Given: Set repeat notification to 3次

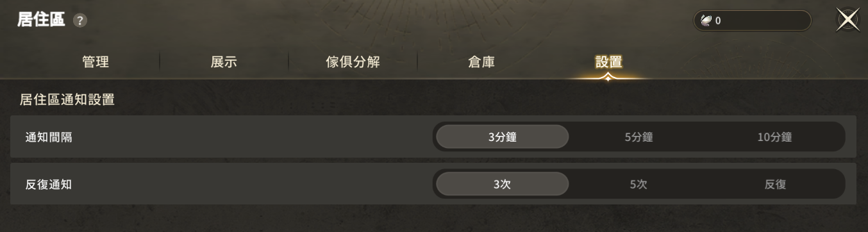Looking at the screenshot, I should click(503, 184).
